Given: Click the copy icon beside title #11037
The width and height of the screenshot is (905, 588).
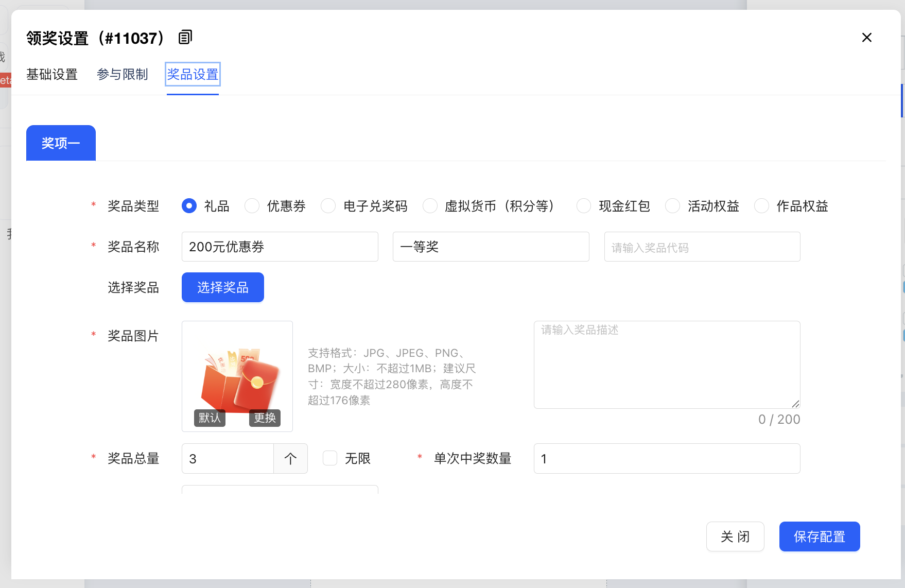Looking at the screenshot, I should click(x=185, y=38).
